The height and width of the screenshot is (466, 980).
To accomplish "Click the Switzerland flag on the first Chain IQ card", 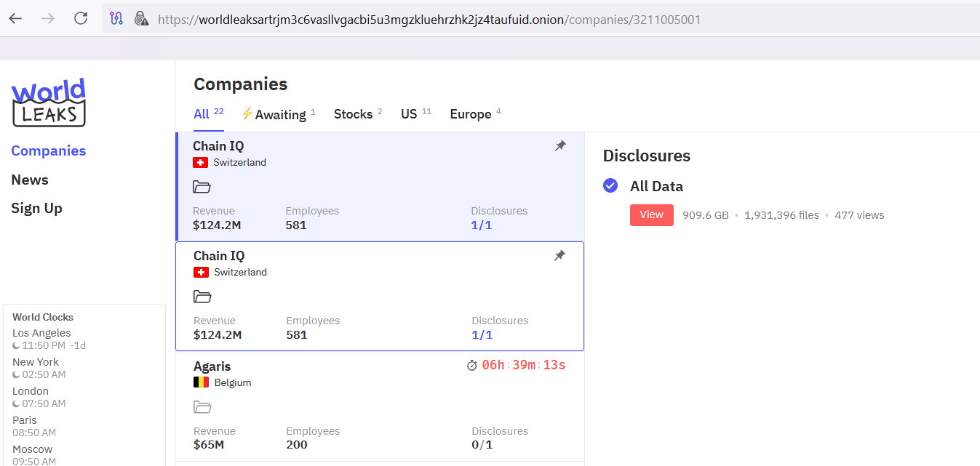I will (x=201, y=163).
